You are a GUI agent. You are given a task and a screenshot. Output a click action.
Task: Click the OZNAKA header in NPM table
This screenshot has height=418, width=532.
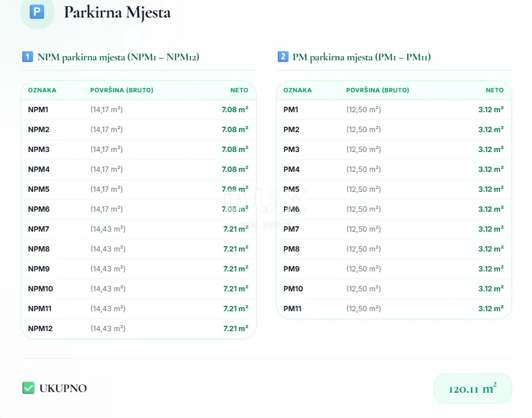pyautogui.click(x=42, y=90)
